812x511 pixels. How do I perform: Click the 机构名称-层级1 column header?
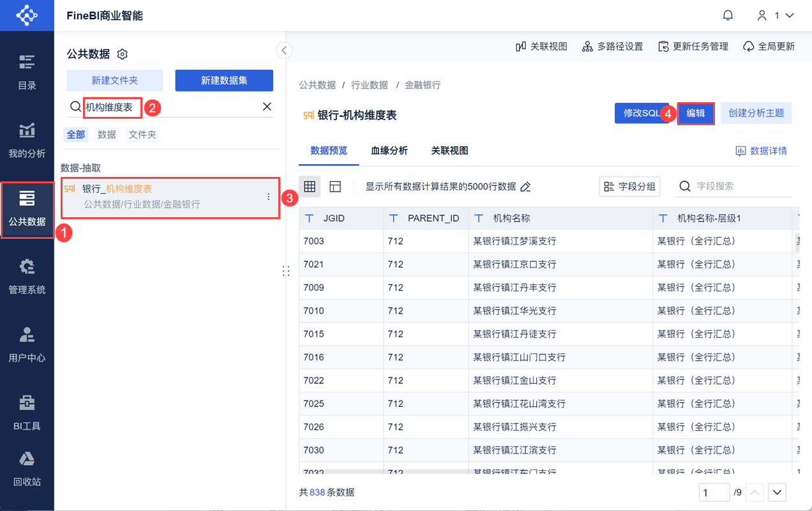click(x=722, y=218)
